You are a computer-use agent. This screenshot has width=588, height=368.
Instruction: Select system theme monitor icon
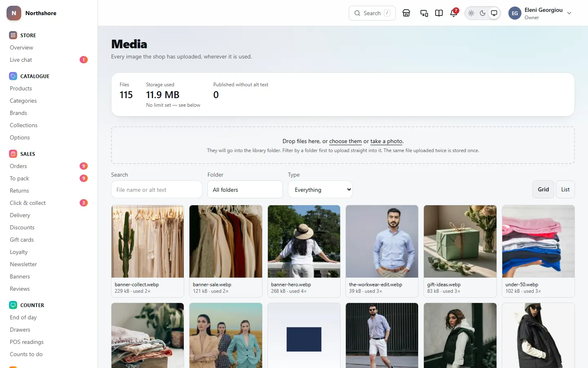(494, 13)
